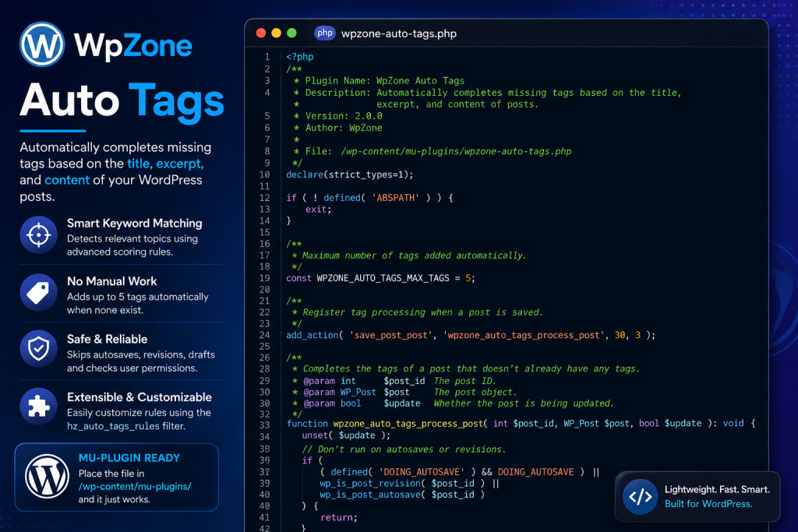Click the 'WPZONE_AUTO_TAGS_MAX_TAGS' constant name
The image size is (798, 532).
[383, 278]
